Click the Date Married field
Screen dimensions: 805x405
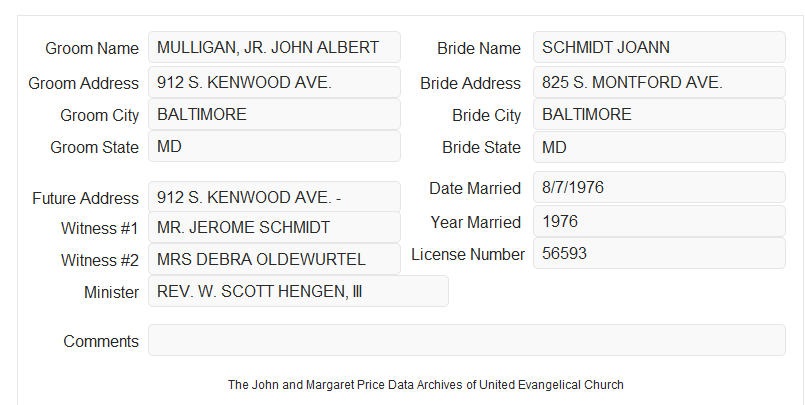[x=659, y=187]
